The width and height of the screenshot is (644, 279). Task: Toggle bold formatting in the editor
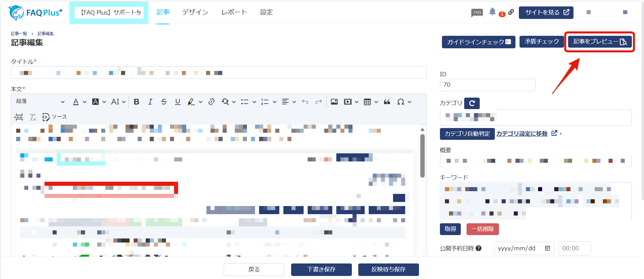point(136,102)
